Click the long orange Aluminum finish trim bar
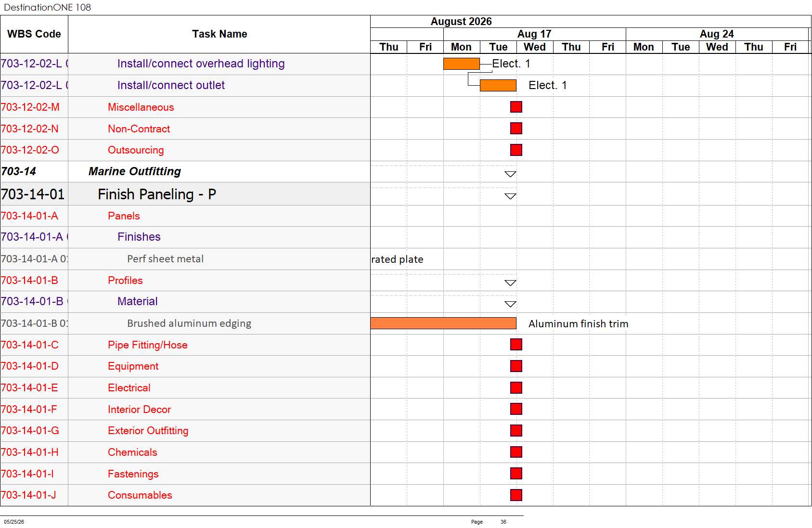The width and height of the screenshot is (812, 528). coord(443,323)
